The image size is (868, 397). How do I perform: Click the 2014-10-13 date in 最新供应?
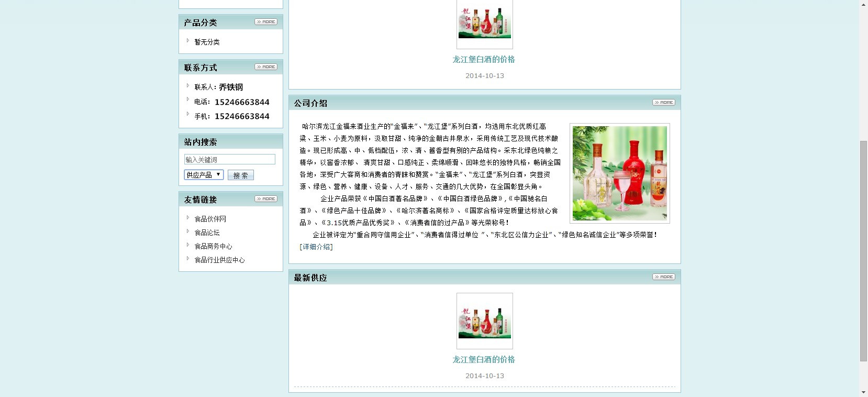(485, 376)
